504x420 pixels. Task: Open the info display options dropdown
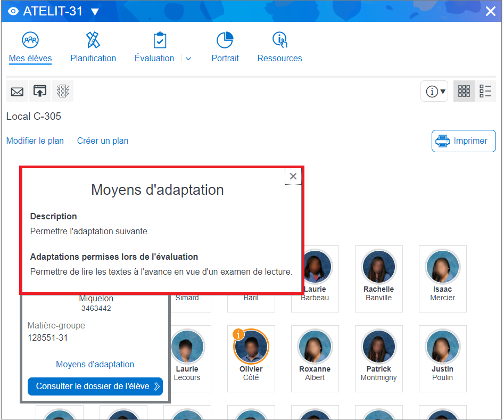coord(435,92)
